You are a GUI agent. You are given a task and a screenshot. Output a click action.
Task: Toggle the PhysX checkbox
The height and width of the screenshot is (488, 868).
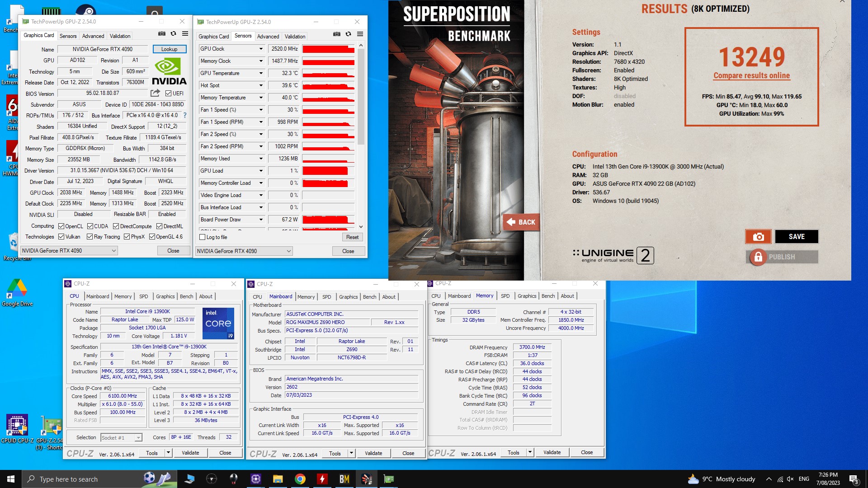(x=127, y=237)
